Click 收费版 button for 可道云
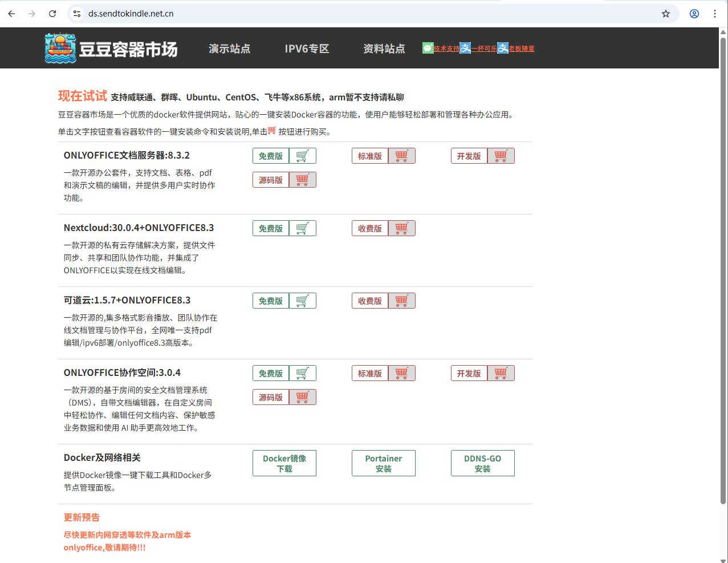This screenshot has width=728, height=563. (x=370, y=301)
